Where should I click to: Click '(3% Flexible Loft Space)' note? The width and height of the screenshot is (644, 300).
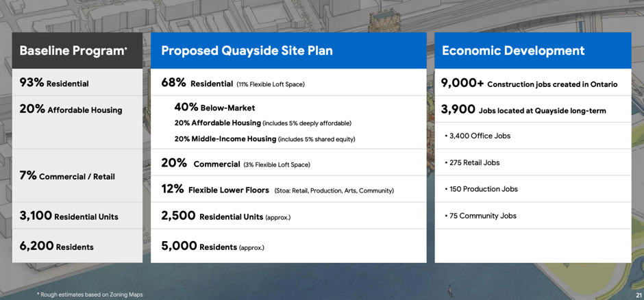click(x=277, y=165)
